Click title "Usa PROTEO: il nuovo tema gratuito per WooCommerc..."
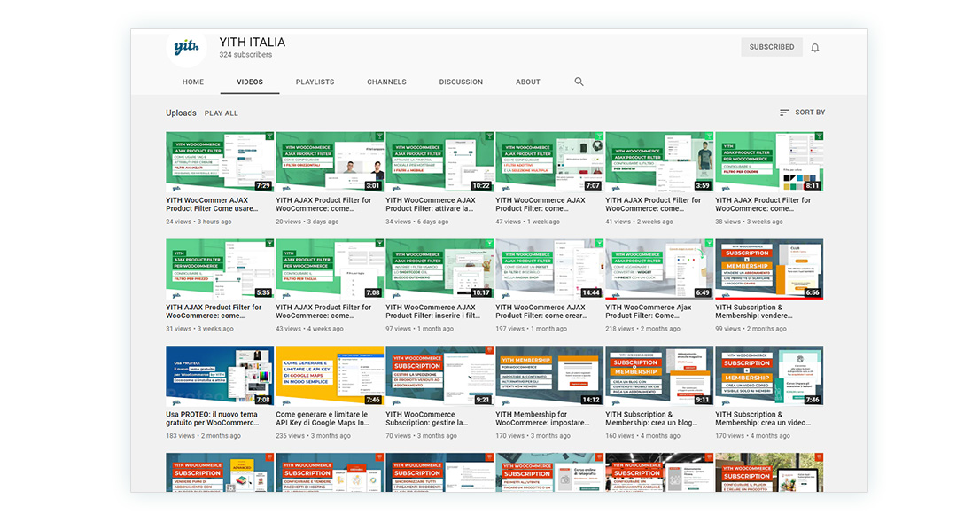This screenshot has width=980, height=530. coord(213,418)
